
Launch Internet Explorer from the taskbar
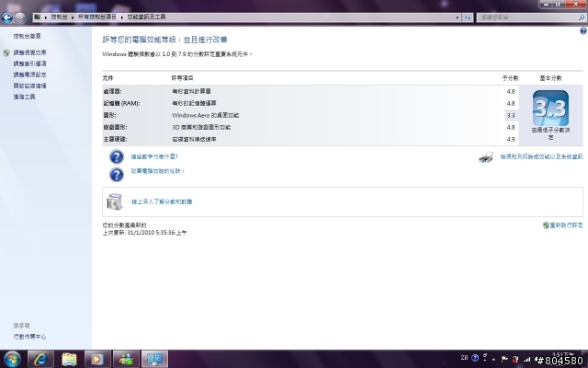coord(40,359)
